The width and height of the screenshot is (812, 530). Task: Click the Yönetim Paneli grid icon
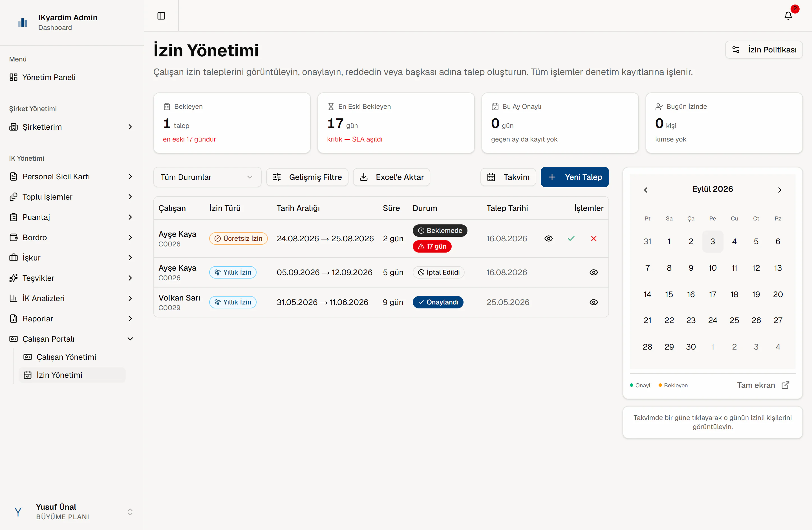[x=13, y=78]
